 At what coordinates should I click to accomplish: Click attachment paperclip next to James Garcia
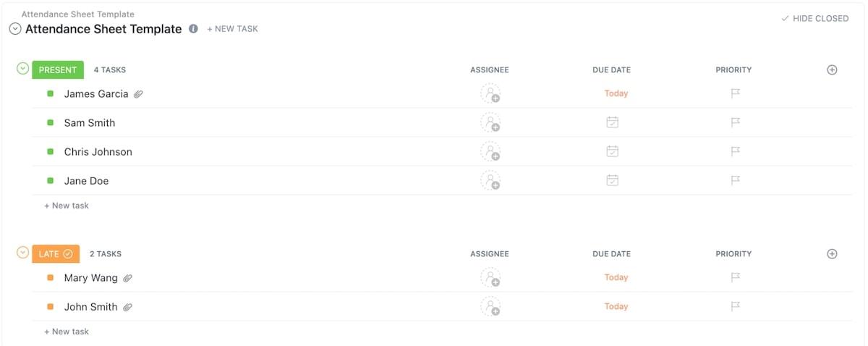[139, 94]
